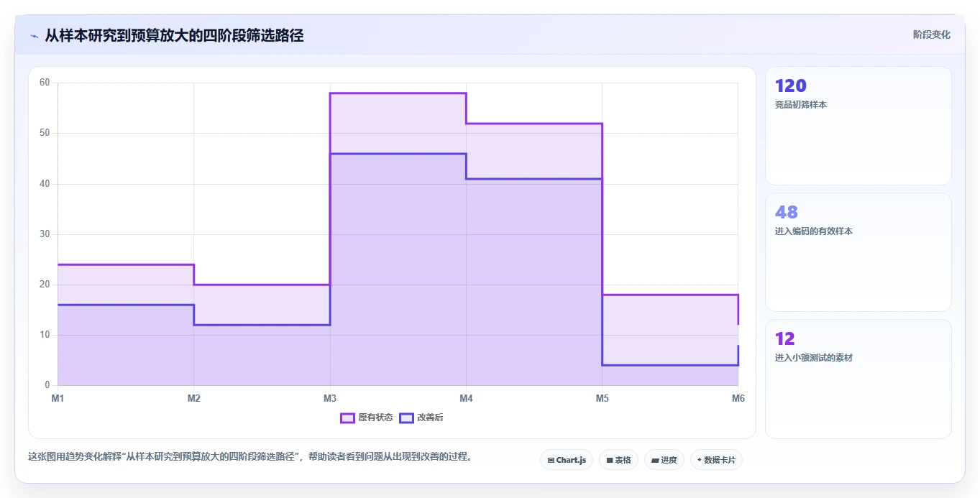Viewport: 980px width, 498px height.
Task: Click the Chart.js chip icon
Action: click(551, 460)
